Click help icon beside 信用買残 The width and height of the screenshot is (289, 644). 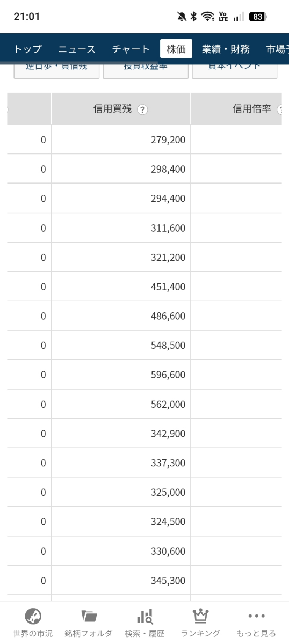point(142,109)
